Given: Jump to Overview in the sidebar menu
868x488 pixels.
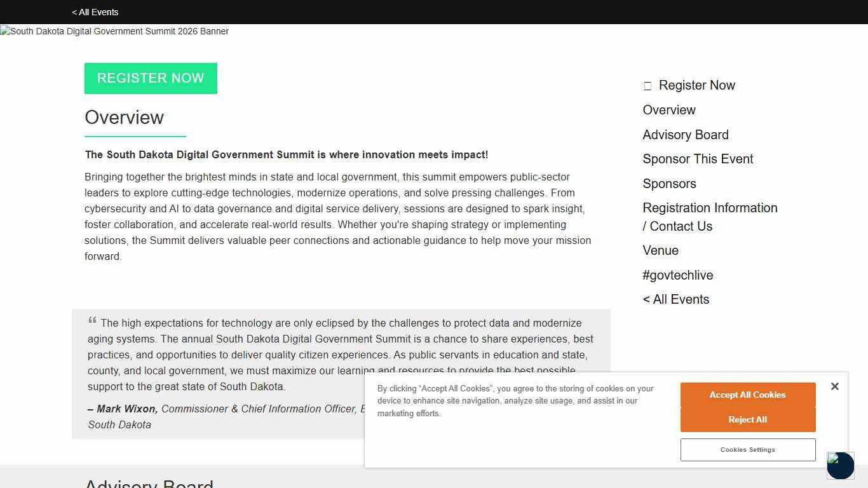Looking at the screenshot, I should tap(668, 110).
